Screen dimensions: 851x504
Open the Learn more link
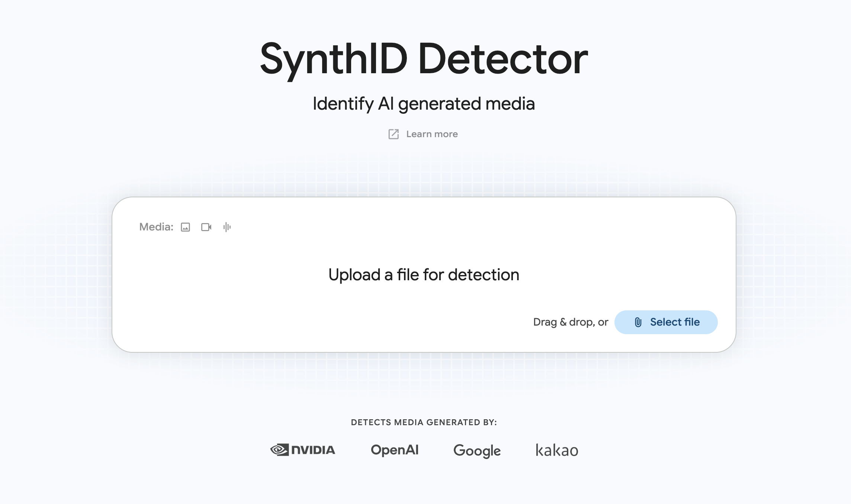pyautogui.click(x=423, y=134)
